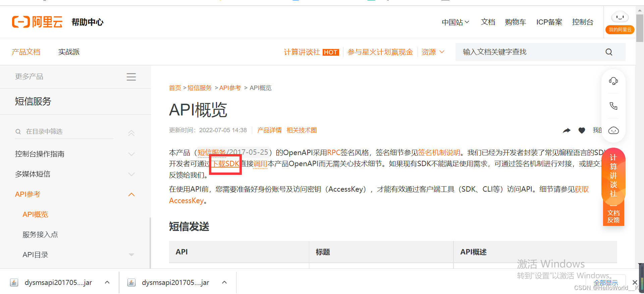Click the share arrow icon
This screenshot has width=644, height=294.
567,130
